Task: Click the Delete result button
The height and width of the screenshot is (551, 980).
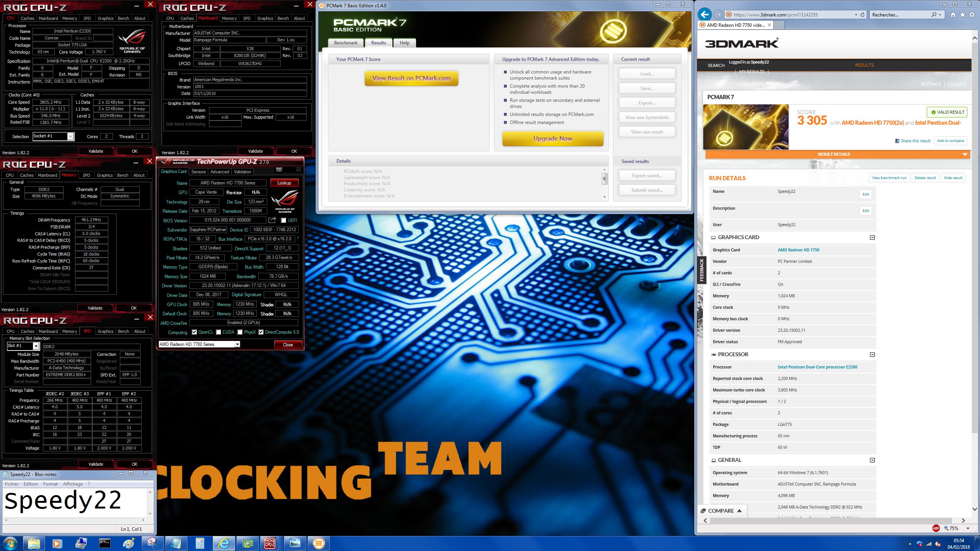Action: [925, 178]
